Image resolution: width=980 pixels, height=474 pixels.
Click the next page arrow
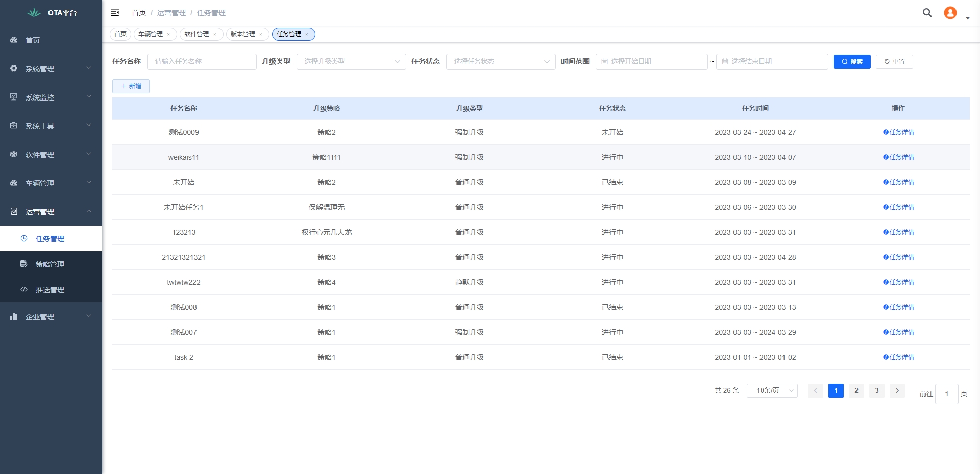[897, 391]
